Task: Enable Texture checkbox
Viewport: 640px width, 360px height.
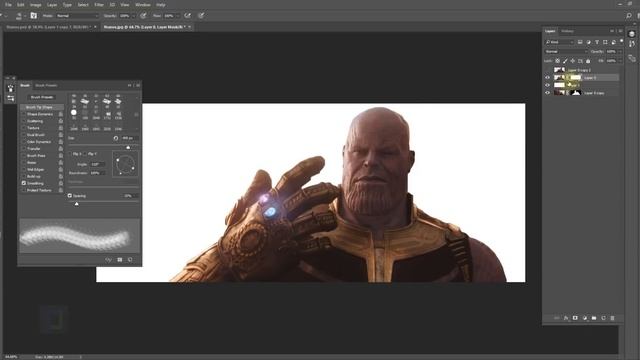Action: 24,128
